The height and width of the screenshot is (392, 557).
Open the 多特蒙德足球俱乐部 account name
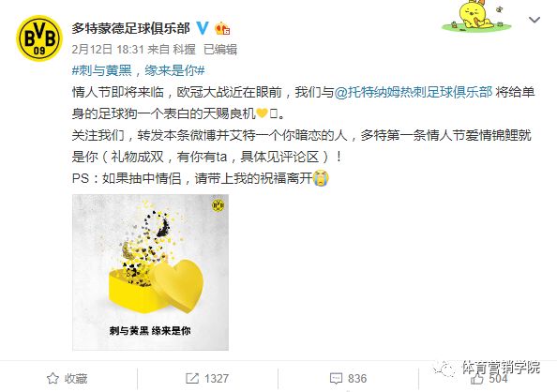coord(130,28)
